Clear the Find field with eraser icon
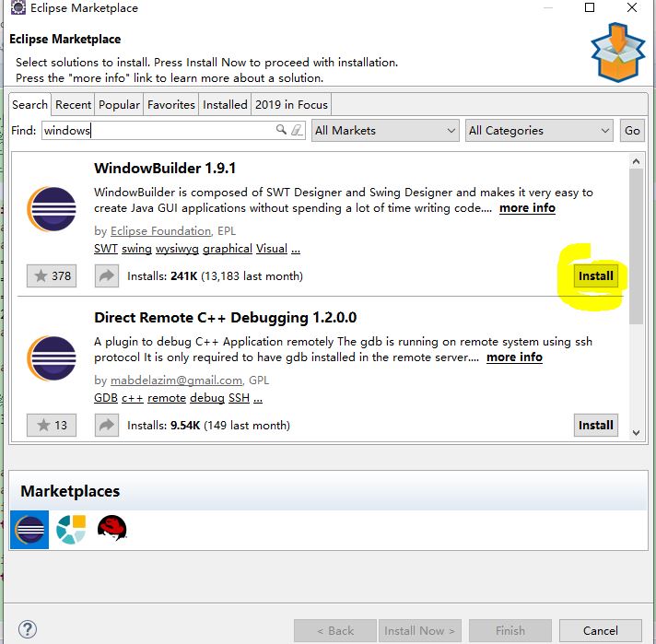 (297, 130)
